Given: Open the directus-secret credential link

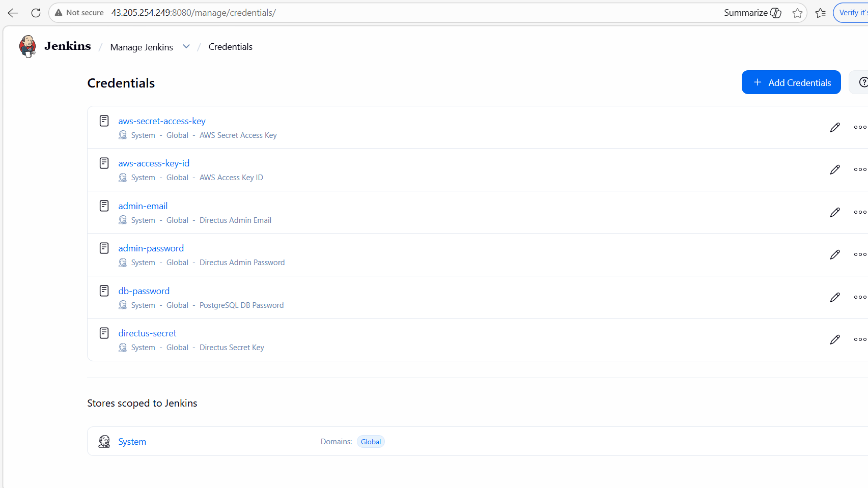Looking at the screenshot, I should (x=147, y=333).
